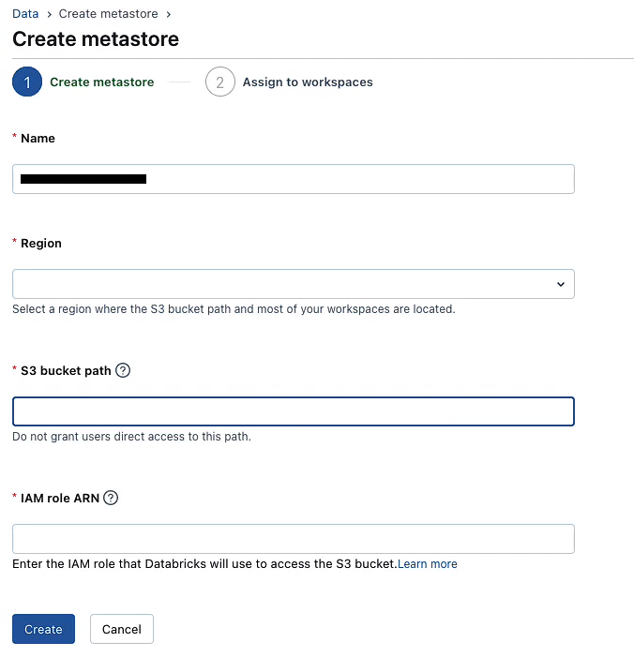Click the Region dropdown chevron arrow
This screenshot has width=634, height=672.
(561, 284)
